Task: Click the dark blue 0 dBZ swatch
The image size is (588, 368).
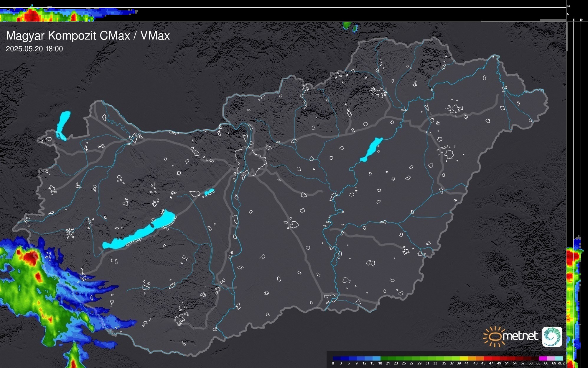Action: (337, 358)
